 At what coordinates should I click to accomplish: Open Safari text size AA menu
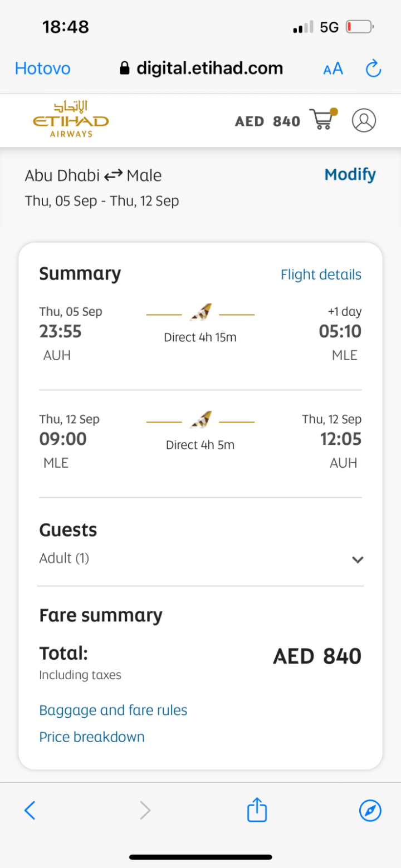pyautogui.click(x=333, y=69)
